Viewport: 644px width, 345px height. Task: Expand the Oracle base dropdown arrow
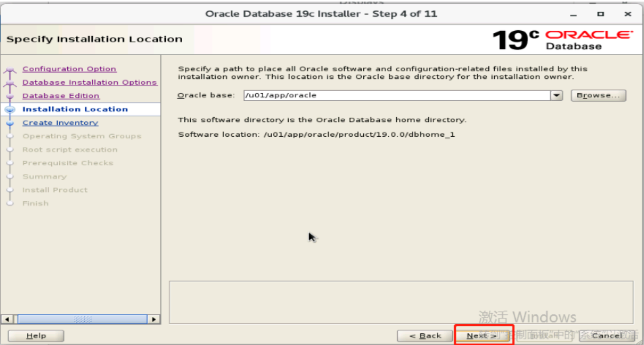(557, 95)
